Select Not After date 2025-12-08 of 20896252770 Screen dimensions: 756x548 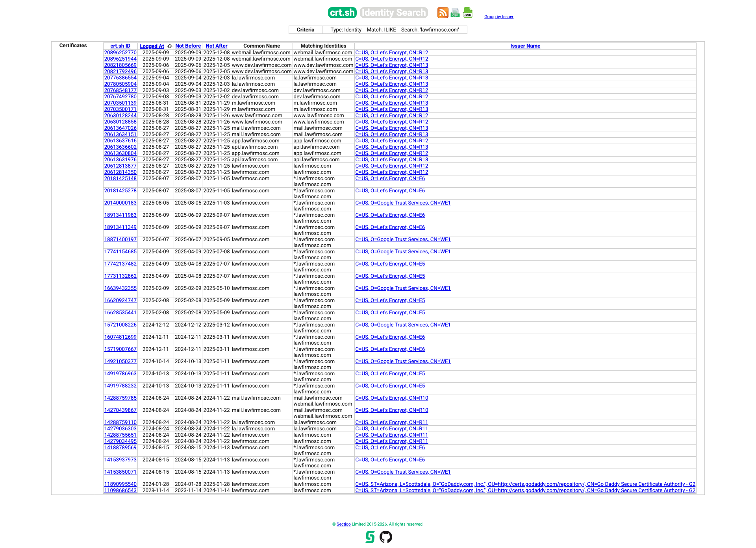point(217,52)
